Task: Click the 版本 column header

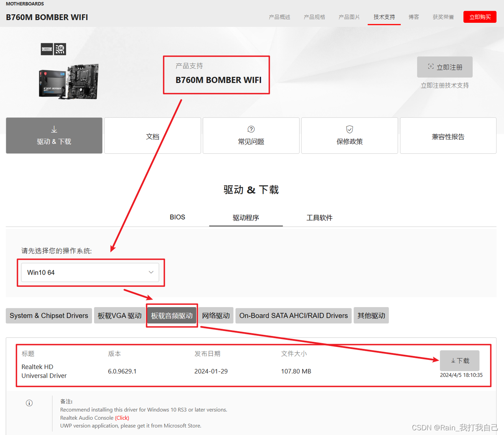Action: pyautogui.click(x=114, y=354)
